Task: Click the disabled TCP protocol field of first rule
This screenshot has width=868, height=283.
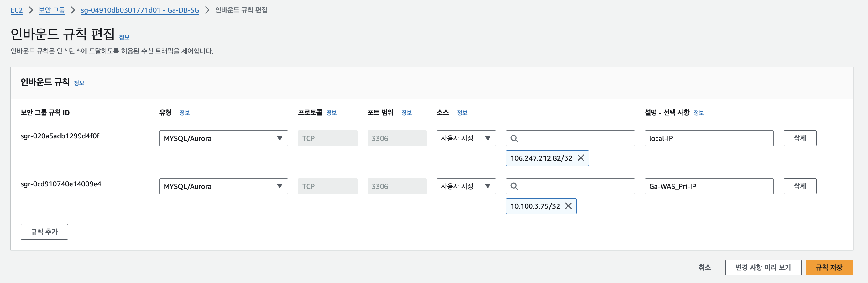Action: click(x=327, y=138)
